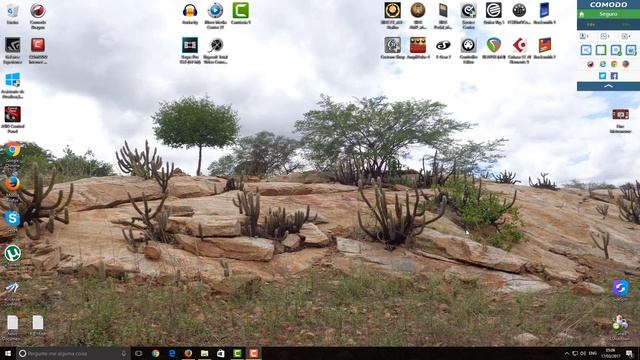Screen dimensions: 640x360
Task: Click the second blue square widget task icon
Action: 601,50
